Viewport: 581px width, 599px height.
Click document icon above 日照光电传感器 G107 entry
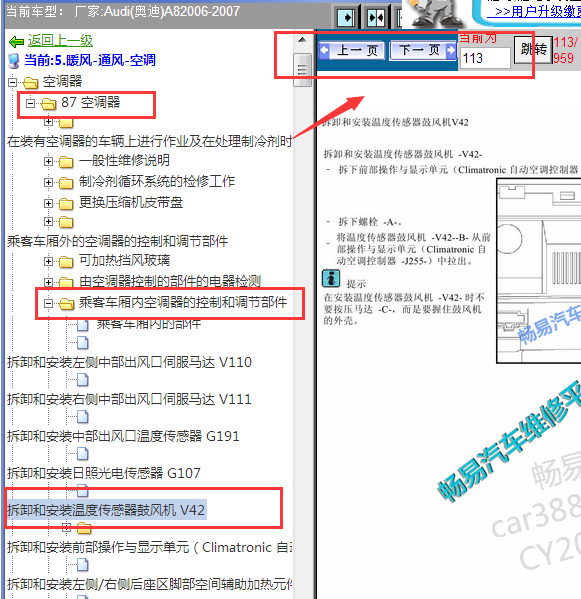point(83,454)
